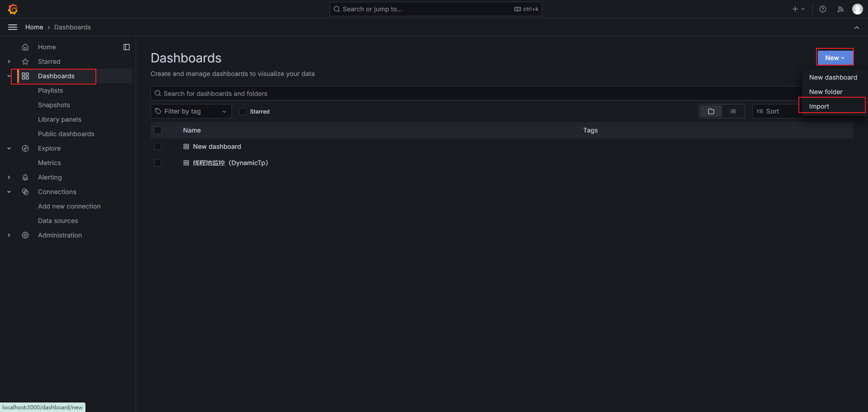The width and height of the screenshot is (868, 412).
Task: Open Metrics in the sidebar
Action: click(x=49, y=163)
